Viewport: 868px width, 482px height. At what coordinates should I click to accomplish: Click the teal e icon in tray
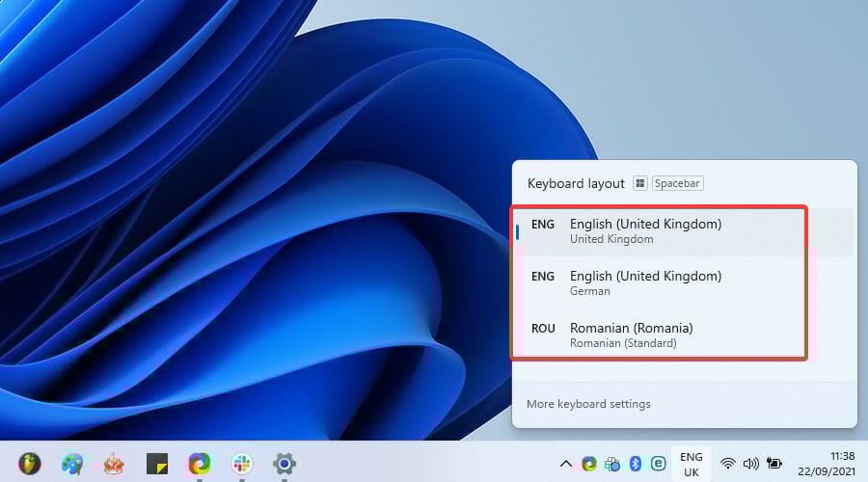pos(658,464)
